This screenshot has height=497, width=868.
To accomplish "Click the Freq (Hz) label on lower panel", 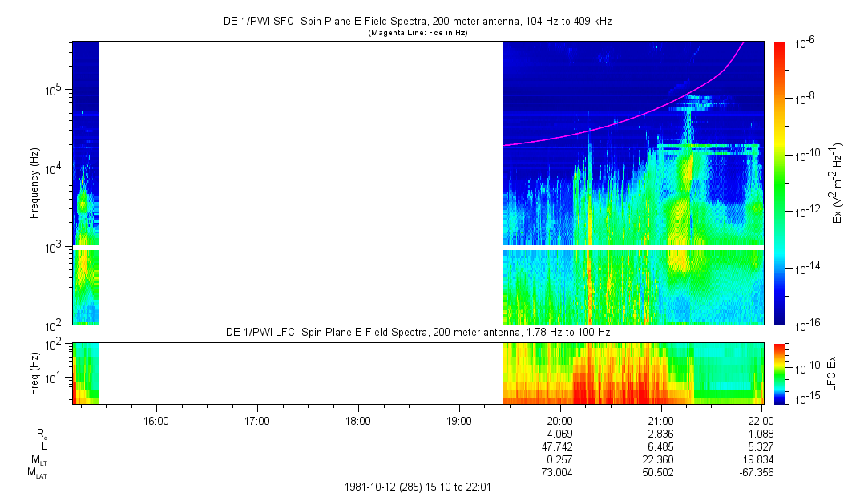I will [34, 373].
